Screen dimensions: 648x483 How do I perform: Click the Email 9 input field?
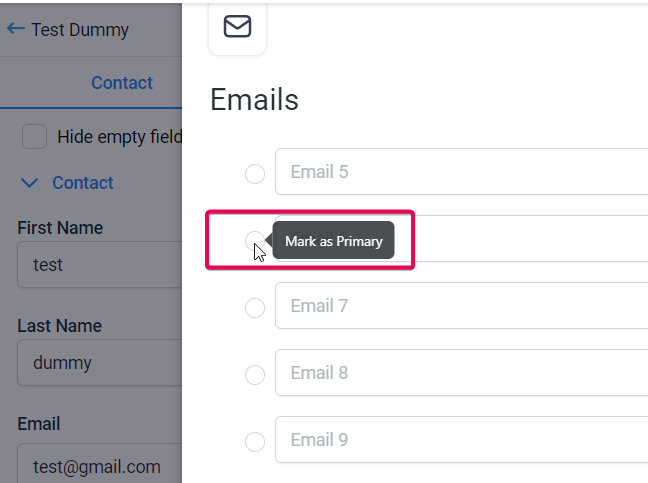click(x=462, y=439)
